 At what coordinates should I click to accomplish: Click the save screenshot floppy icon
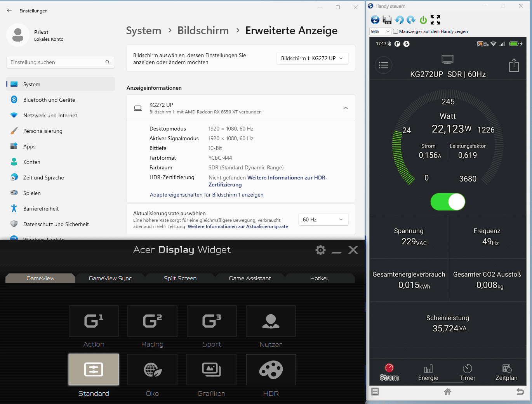(x=387, y=20)
